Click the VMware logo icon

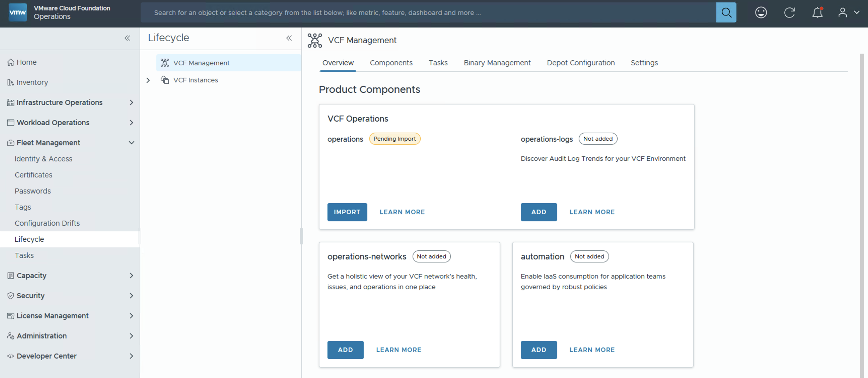point(18,12)
